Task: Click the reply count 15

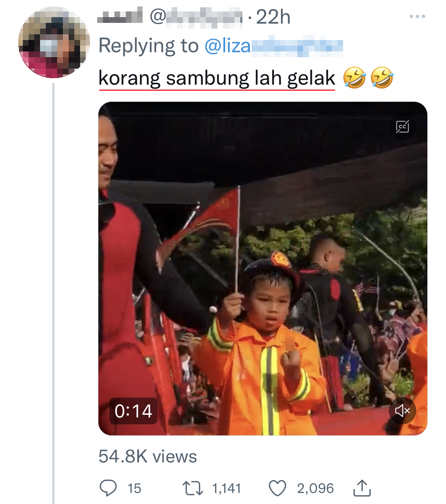Action: (134, 488)
